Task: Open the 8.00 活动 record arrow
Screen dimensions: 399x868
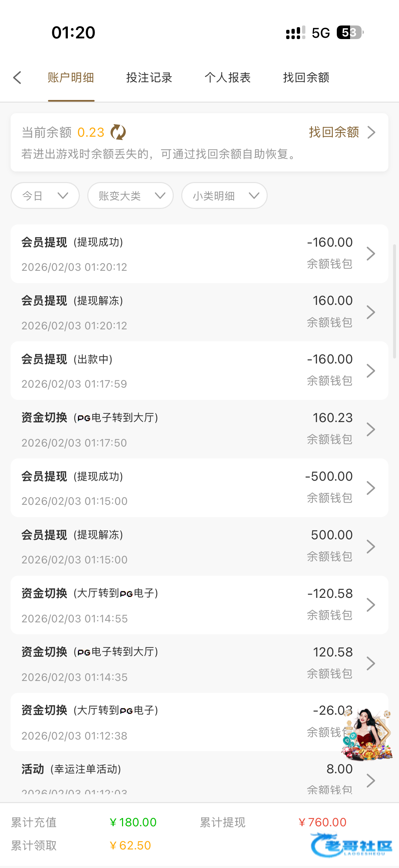Action: 371,780
